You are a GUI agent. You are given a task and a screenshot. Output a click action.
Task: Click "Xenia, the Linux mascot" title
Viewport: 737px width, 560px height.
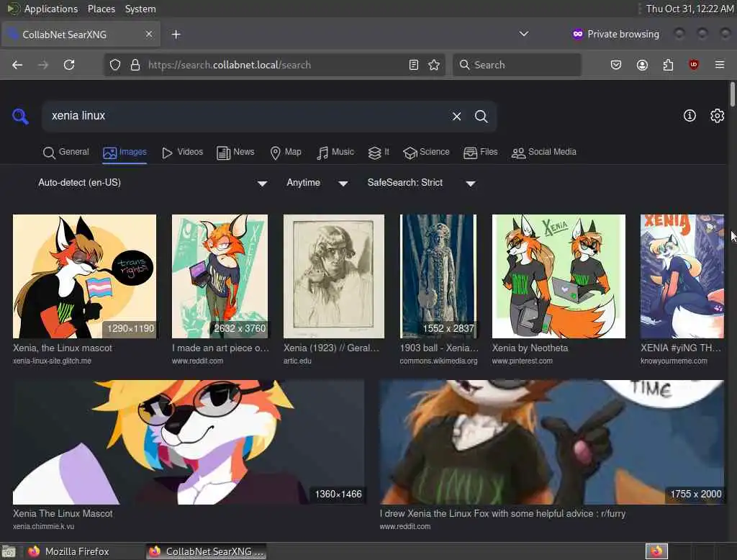coord(63,348)
